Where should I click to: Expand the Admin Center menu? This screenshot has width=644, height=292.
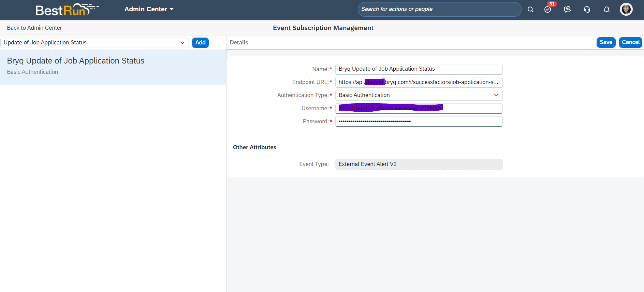[149, 9]
